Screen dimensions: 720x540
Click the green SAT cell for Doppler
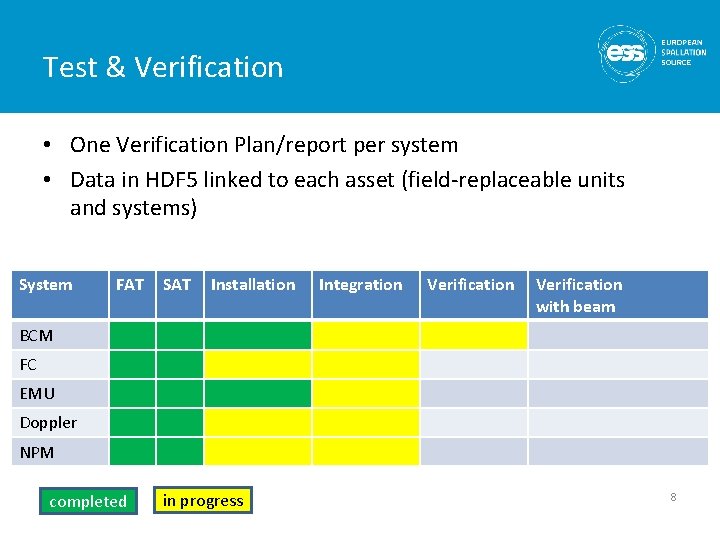click(180, 422)
